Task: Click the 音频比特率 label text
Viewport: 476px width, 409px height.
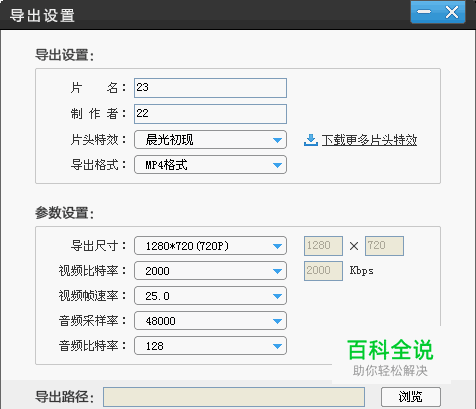Action: click(x=92, y=346)
